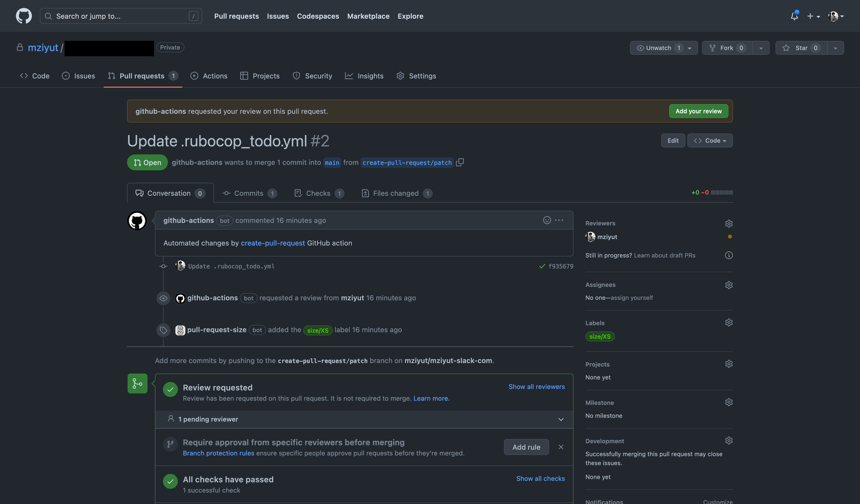The height and width of the screenshot is (504, 860).
Task: Click the github-actions avatar beside the comment
Action: 137,221
